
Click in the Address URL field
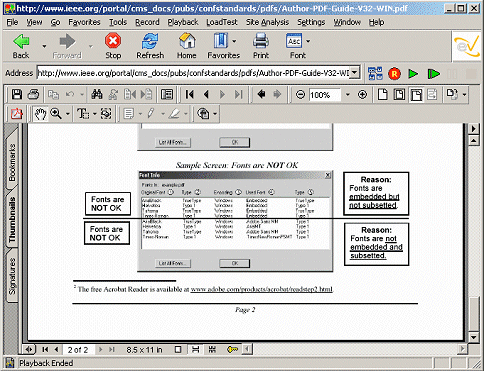coord(194,73)
